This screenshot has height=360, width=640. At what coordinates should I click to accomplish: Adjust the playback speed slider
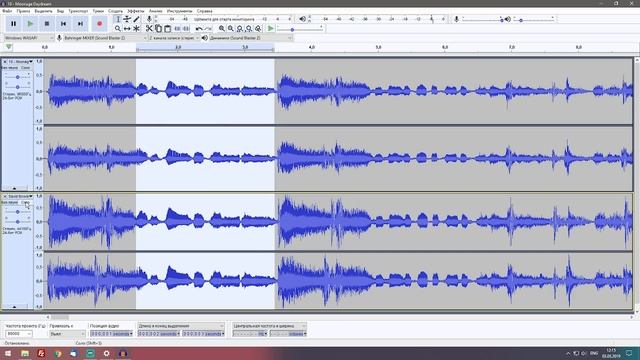pyautogui.click(x=300, y=29)
